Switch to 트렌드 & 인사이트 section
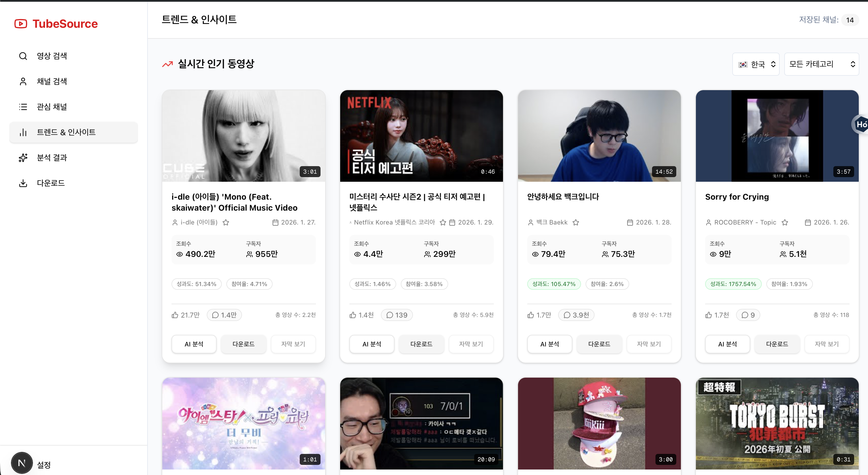 click(66, 132)
